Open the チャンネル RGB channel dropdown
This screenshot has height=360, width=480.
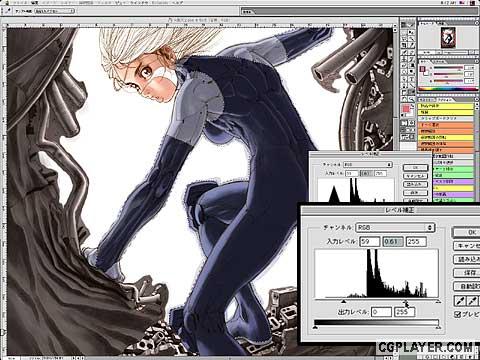point(395,228)
